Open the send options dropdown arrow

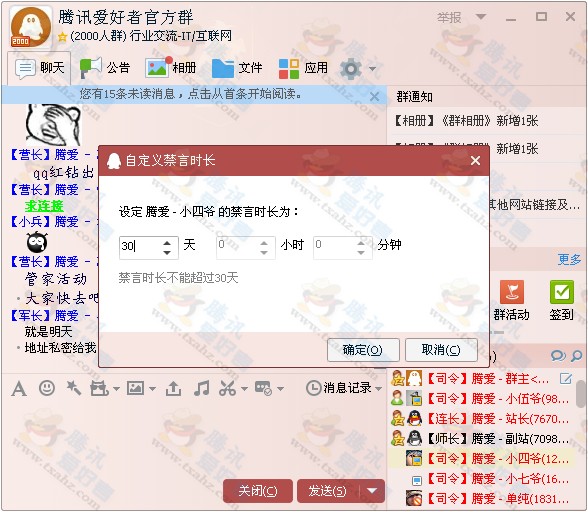372,491
